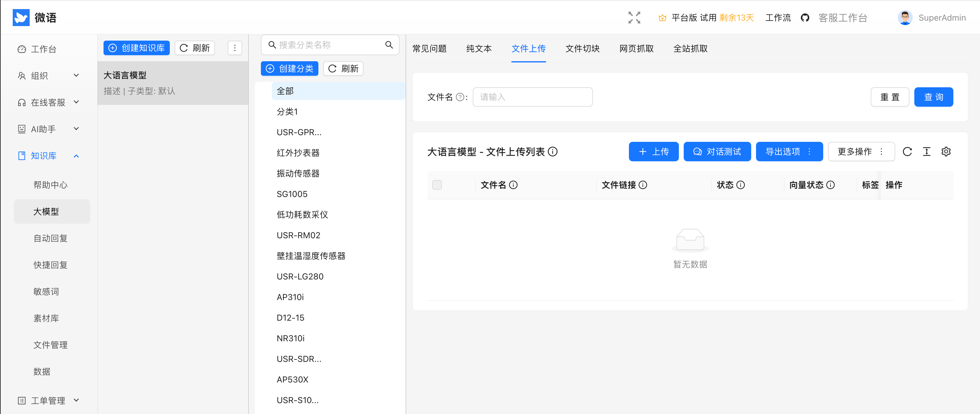Open the GitHub repository icon

(x=805, y=17)
